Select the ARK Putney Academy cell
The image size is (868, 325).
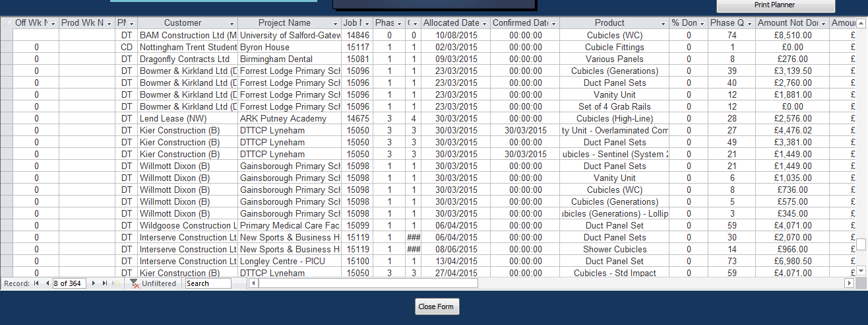click(x=290, y=119)
